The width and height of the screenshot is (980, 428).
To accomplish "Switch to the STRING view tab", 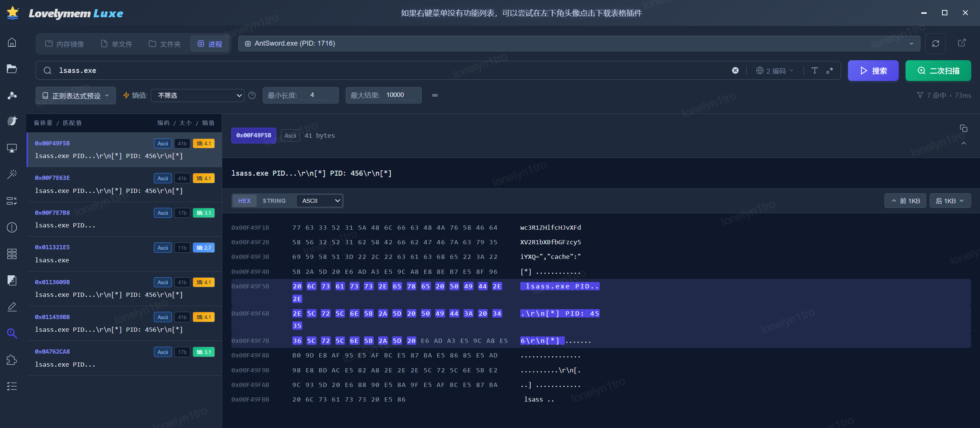I will pos(274,201).
